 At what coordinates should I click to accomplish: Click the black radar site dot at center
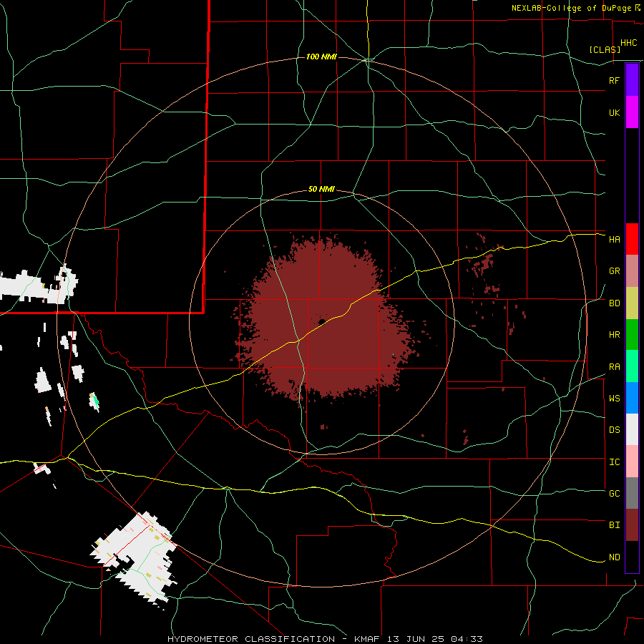[322, 321]
